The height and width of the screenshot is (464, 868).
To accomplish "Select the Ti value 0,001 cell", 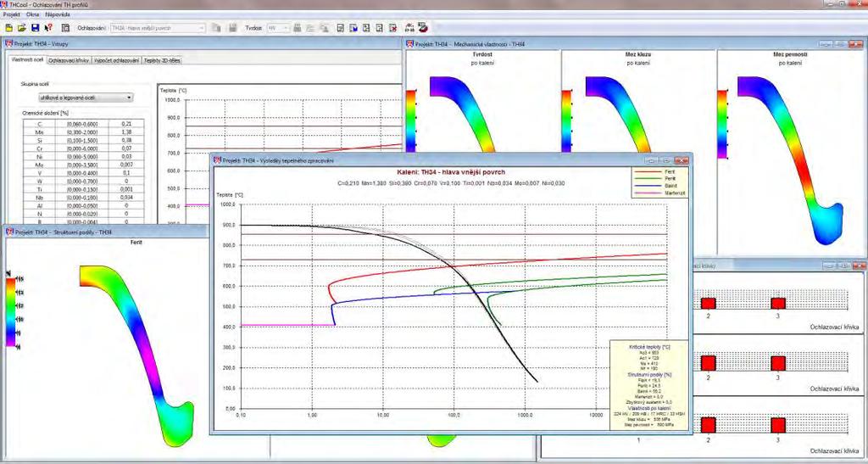I will pyautogui.click(x=126, y=189).
